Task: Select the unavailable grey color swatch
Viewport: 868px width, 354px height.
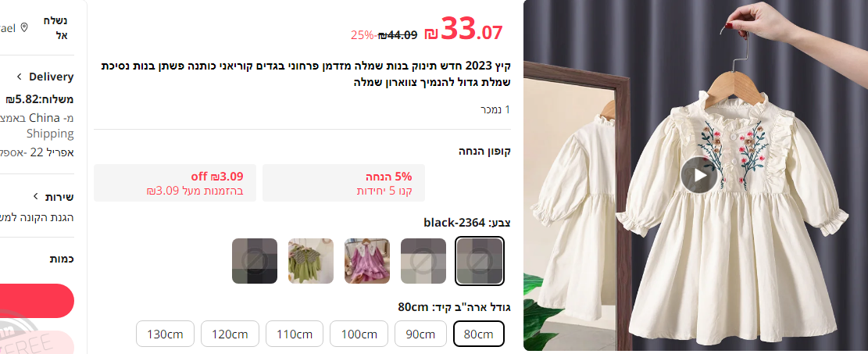Action: [x=423, y=261]
